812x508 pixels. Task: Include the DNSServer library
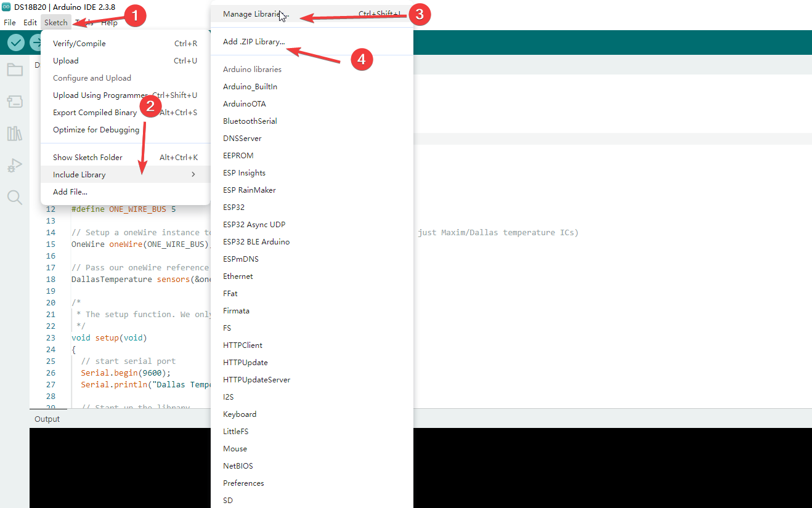click(x=312, y=139)
